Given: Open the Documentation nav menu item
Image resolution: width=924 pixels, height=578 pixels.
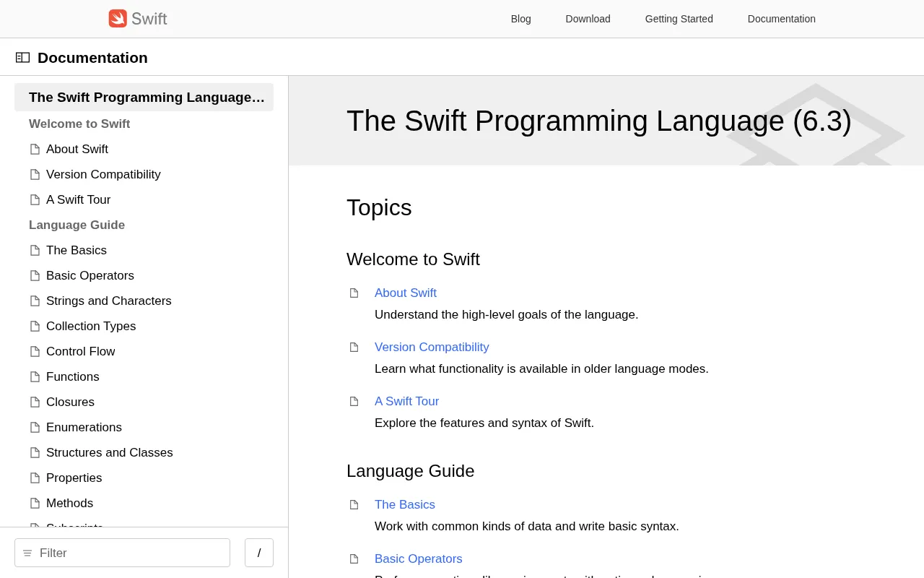Looking at the screenshot, I should pos(782,19).
